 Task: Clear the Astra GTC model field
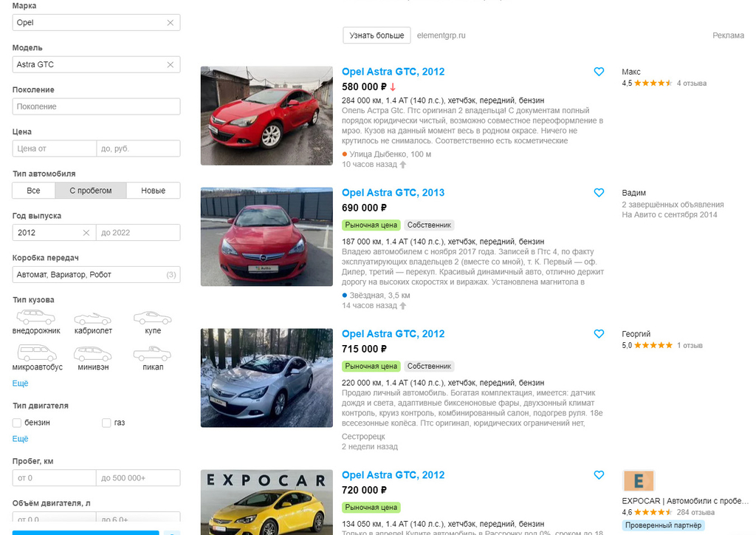(x=171, y=64)
